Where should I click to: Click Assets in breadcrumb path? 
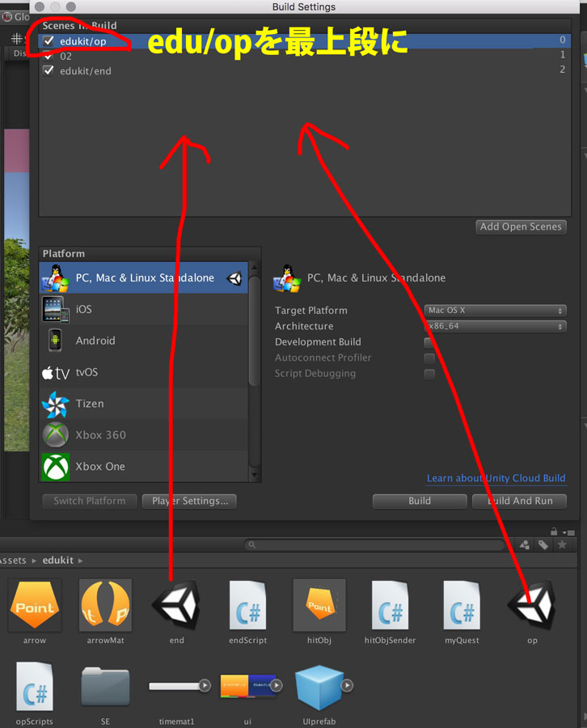pos(13,561)
